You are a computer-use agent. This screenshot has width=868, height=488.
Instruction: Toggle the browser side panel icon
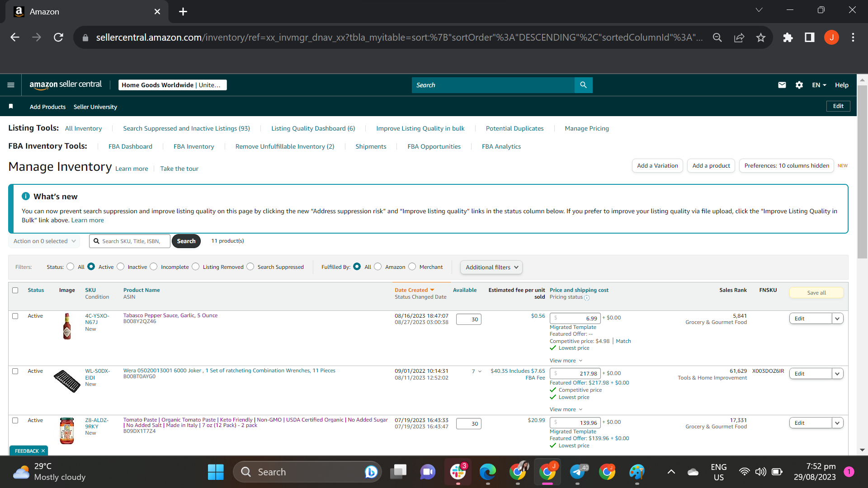(810, 38)
